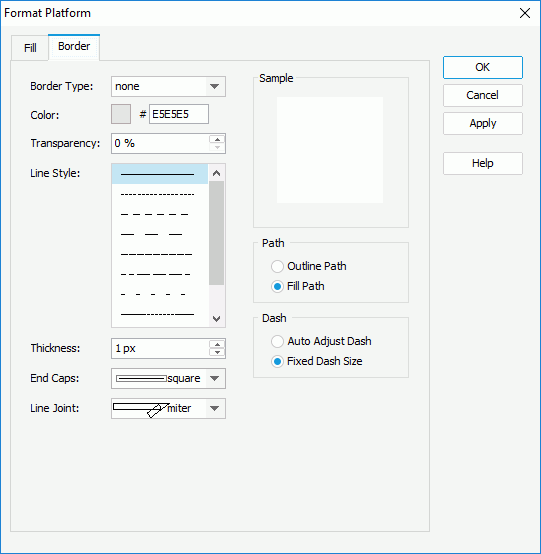Click the hex color input field
Screen dimensions: 541x554
[x=179, y=114]
